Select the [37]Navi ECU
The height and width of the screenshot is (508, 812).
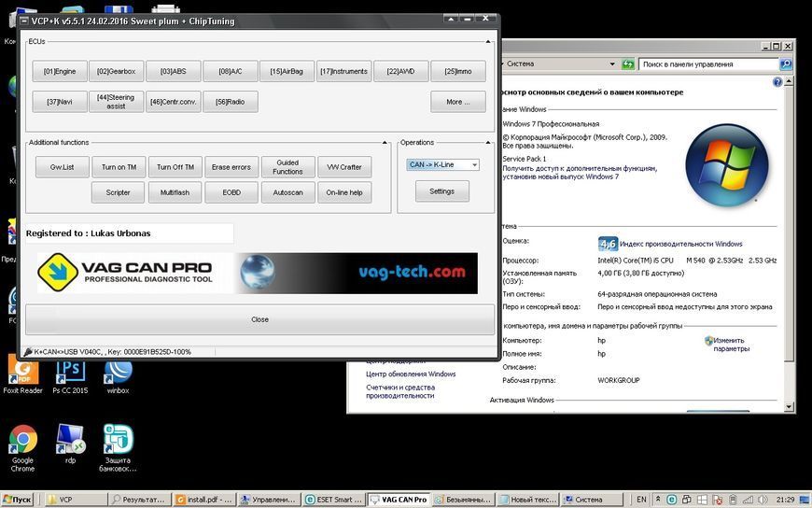[x=60, y=102]
